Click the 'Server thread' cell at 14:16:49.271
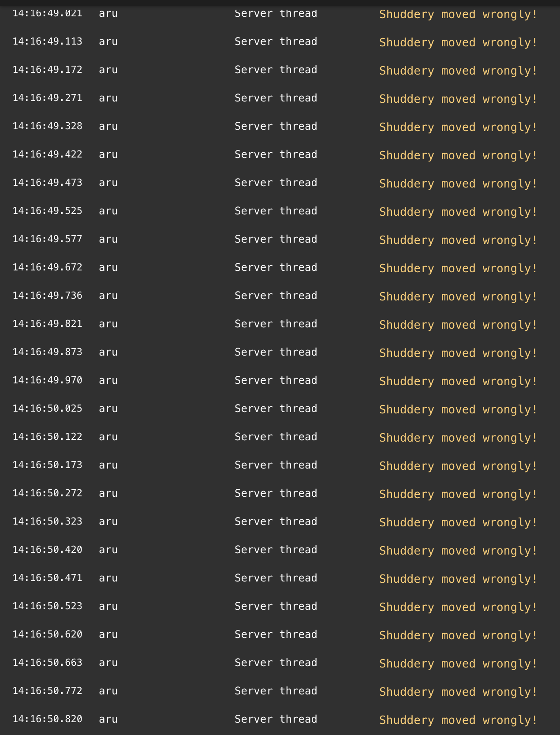This screenshot has height=735, width=560. point(276,98)
